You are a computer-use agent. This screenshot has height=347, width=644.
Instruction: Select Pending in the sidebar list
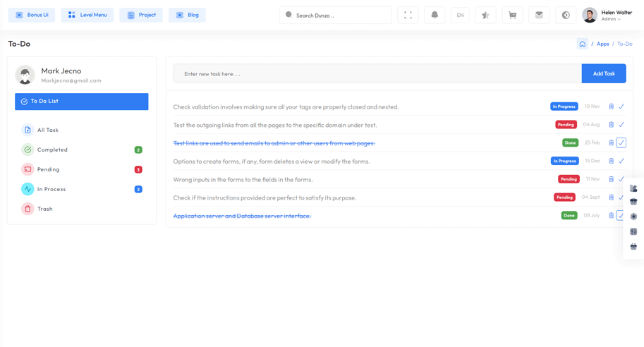click(x=49, y=169)
